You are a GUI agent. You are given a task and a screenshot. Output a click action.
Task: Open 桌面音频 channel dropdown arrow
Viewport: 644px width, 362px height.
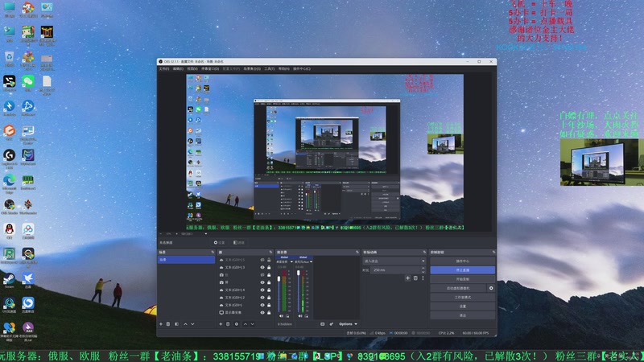(x=291, y=262)
